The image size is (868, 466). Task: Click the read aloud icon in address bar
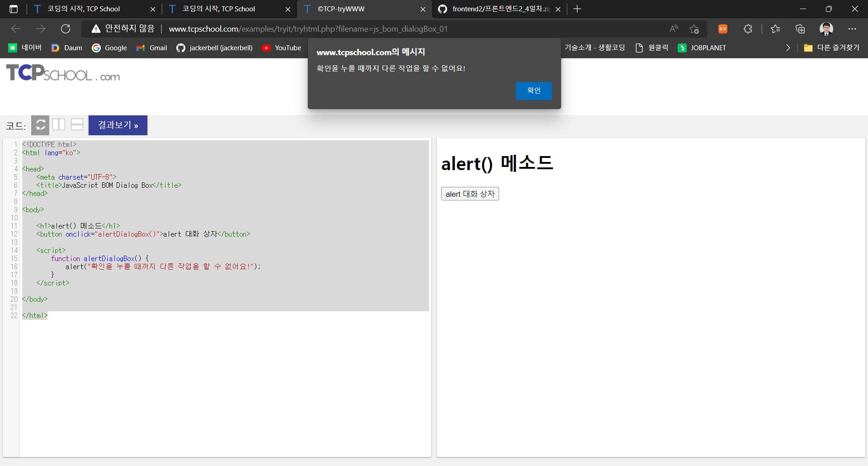tap(674, 29)
